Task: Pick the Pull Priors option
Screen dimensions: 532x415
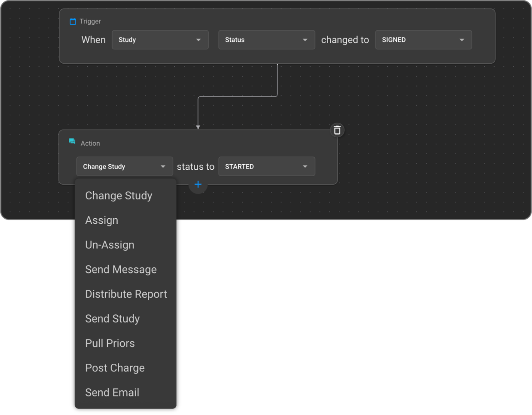Action: pyautogui.click(x=110, y=344)
